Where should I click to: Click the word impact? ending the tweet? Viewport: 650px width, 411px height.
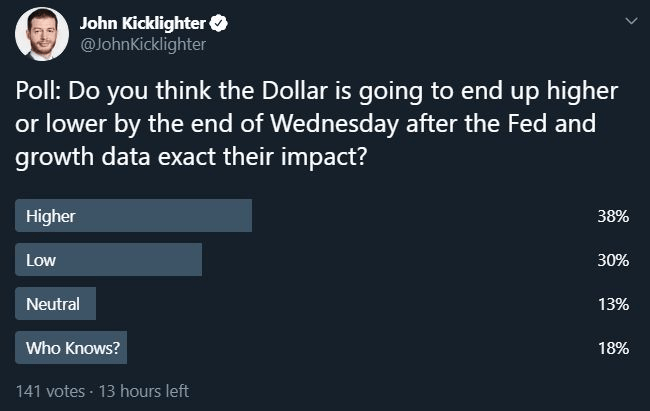click(324, 157)
